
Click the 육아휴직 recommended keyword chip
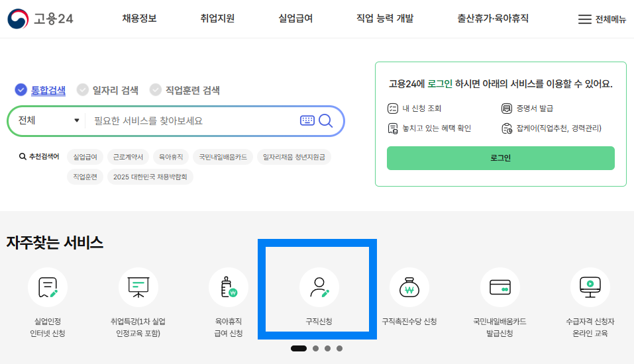click(171, 157)
